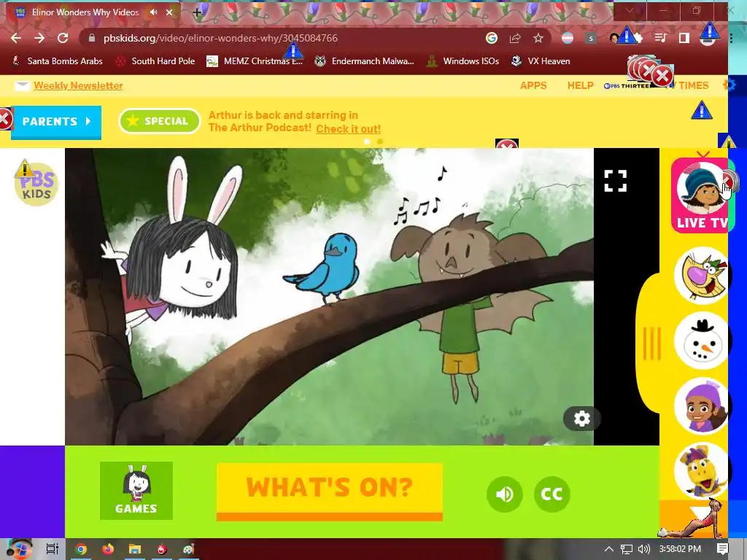Viewport: 747px width, 560px height.
Task: Open Google icon in address bar
Action: coord(492,38)
